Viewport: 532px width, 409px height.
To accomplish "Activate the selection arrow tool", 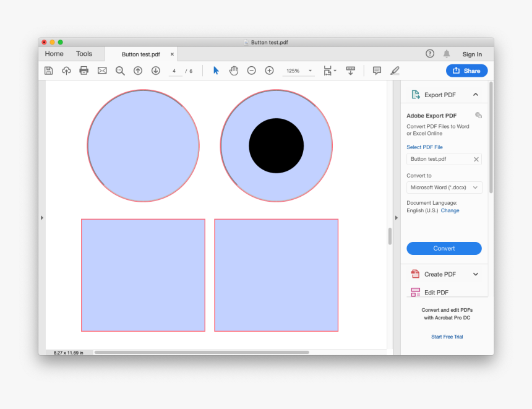I will [x=216, y=71].
